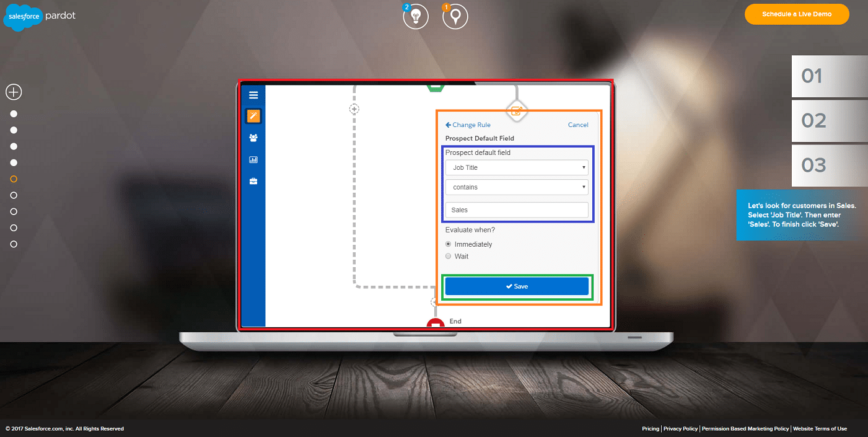Viewport: 868px width, 437px height.
Task: Open the prospects people icon in sidebar
Action: click(253, 138)
